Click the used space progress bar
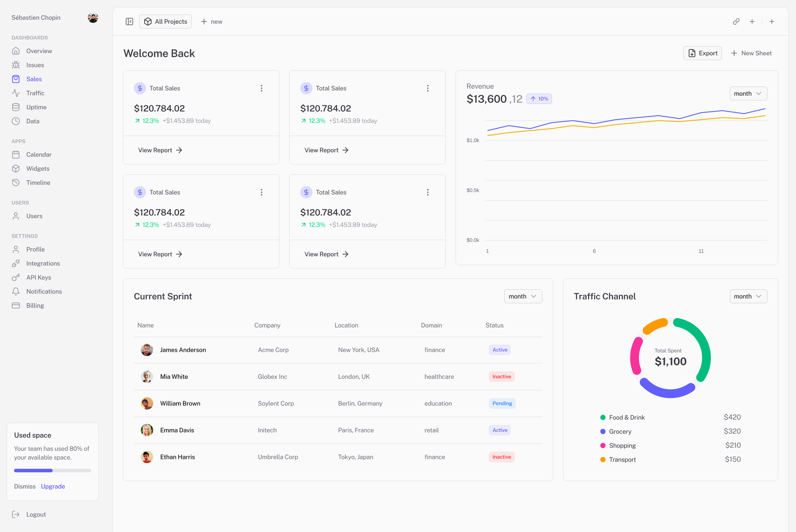This screenshot has height=532, width=796. point(53,471)
